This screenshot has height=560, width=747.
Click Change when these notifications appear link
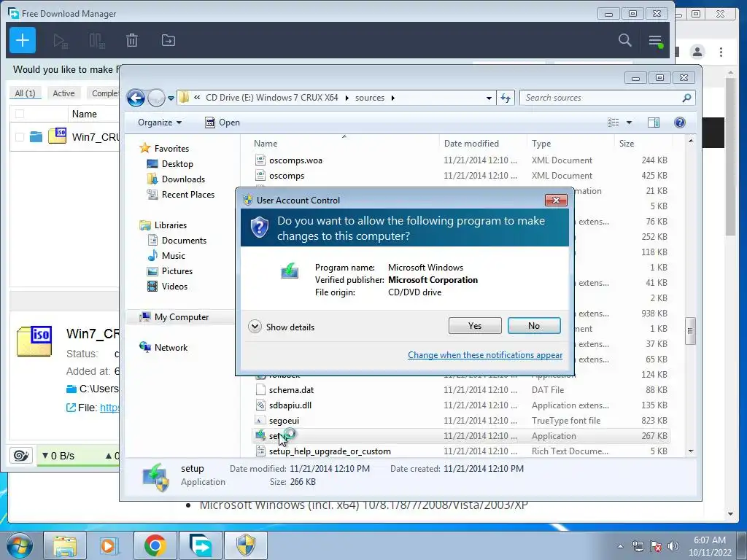click(x=485, y=355)
